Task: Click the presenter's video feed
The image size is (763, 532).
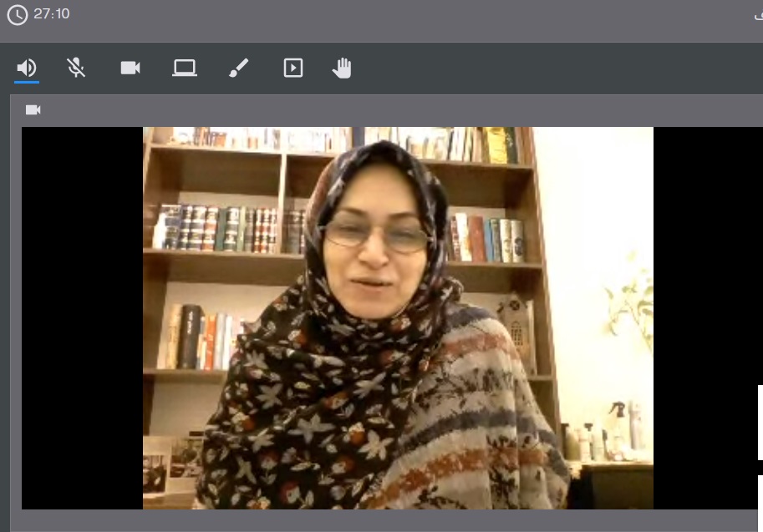Action: (x=398, y=317)
